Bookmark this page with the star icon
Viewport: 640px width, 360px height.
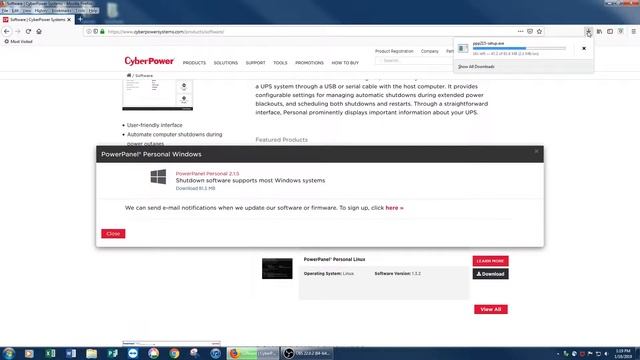click(x=539, y=31)
